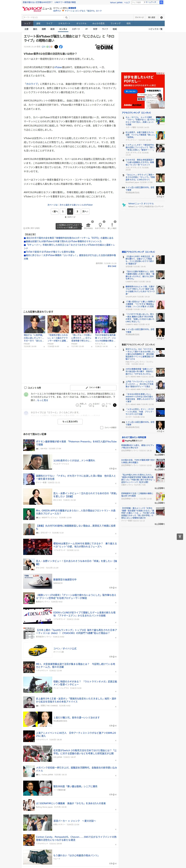Open the ライブ tab in dark nav bar

(x=49, y=23)
